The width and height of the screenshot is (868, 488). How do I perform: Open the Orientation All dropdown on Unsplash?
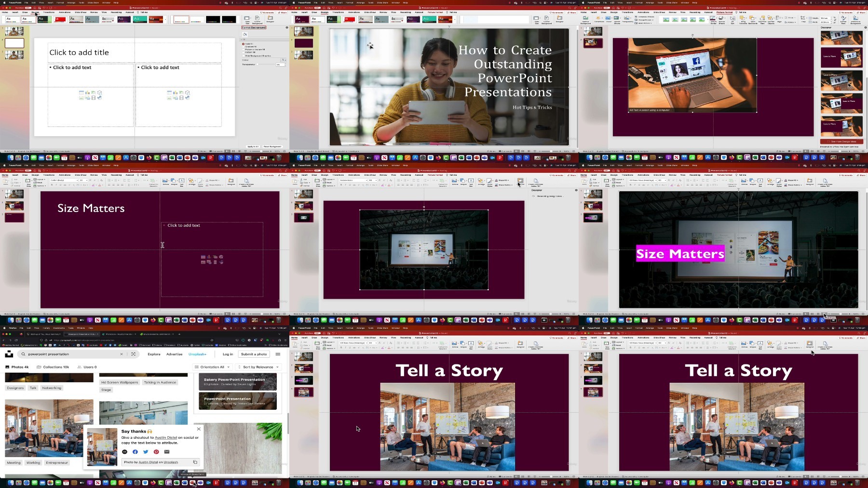[212, 367]
